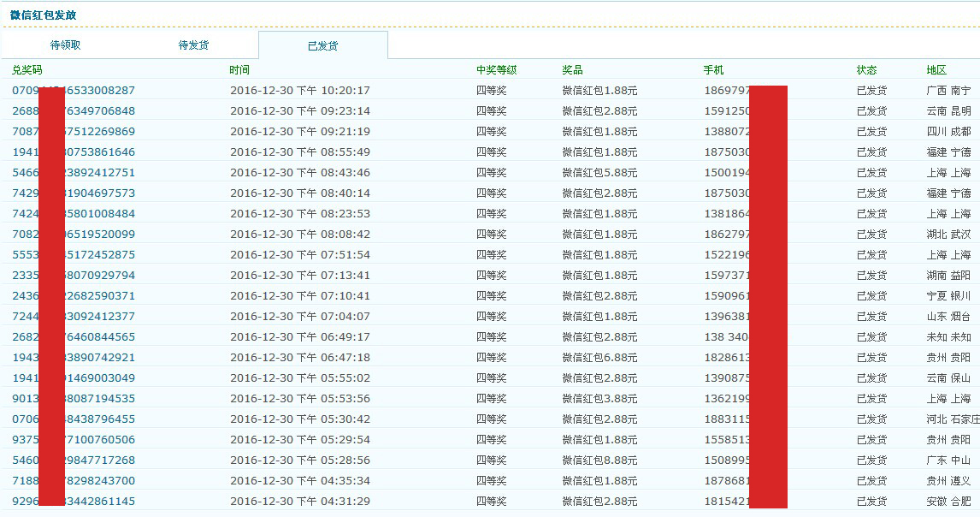Screen dimensions: 980x517
Task: Click the 中奖等级 column header
Action: point(497,70)
